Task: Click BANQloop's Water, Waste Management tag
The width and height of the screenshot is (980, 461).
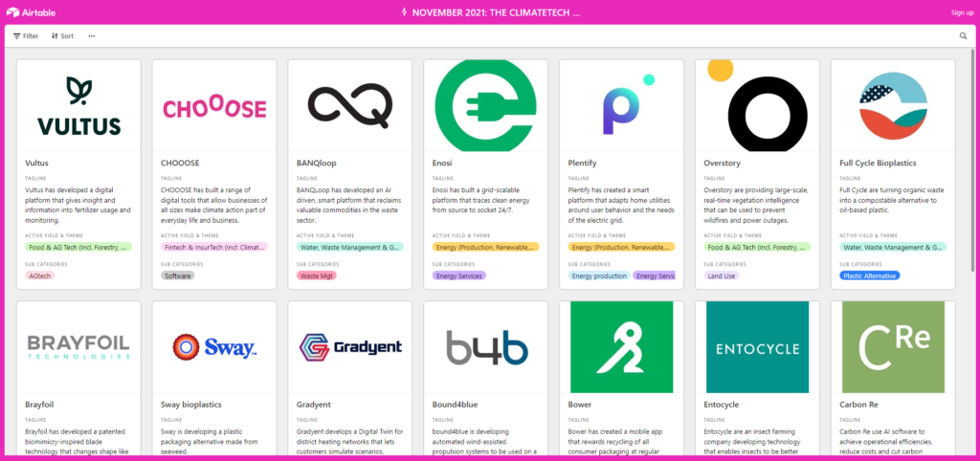Action: point(350,247)
